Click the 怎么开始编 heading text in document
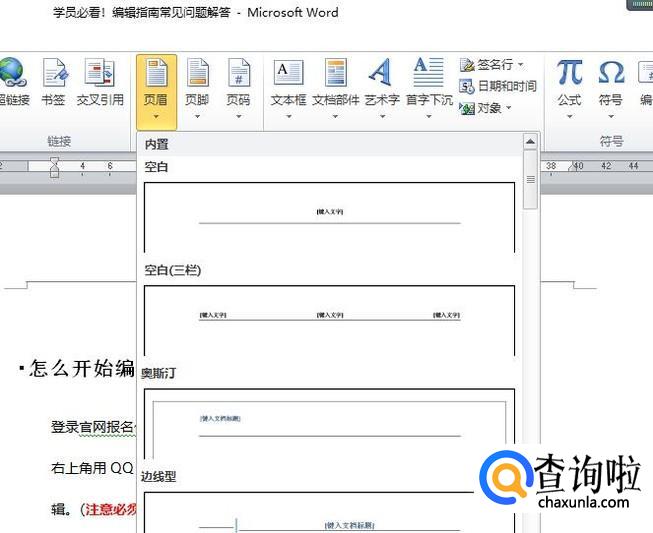 coord(82,369)
